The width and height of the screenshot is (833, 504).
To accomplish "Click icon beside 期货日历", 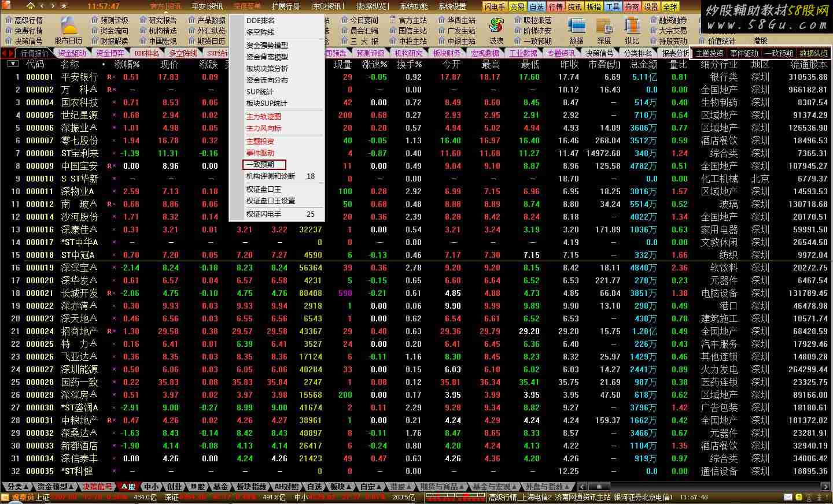I will pyautogui.click(x=191, y=40).
